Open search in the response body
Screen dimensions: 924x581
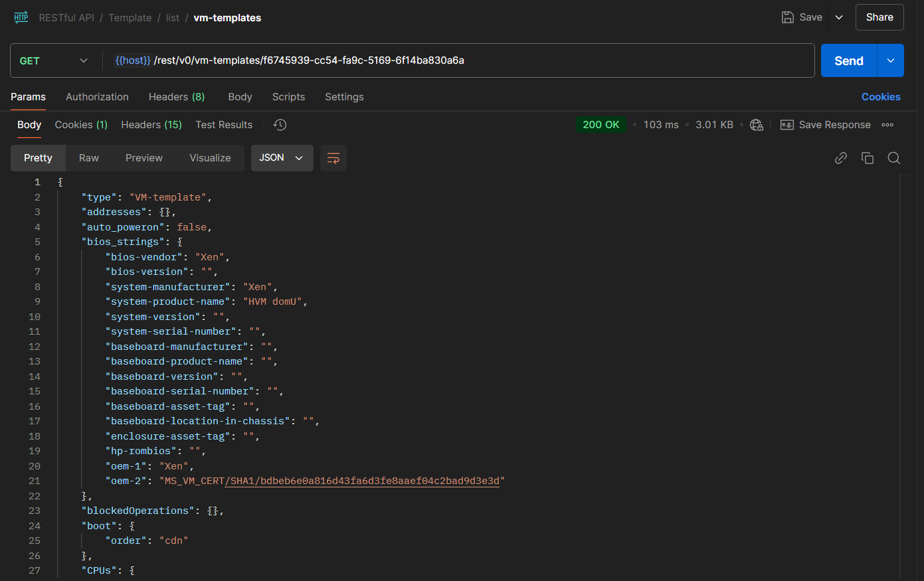(894, 158)
